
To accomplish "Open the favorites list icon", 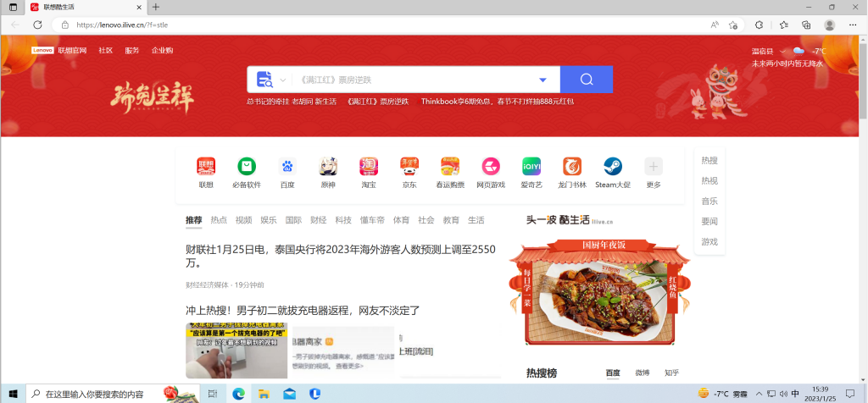I will coord(784,25).
